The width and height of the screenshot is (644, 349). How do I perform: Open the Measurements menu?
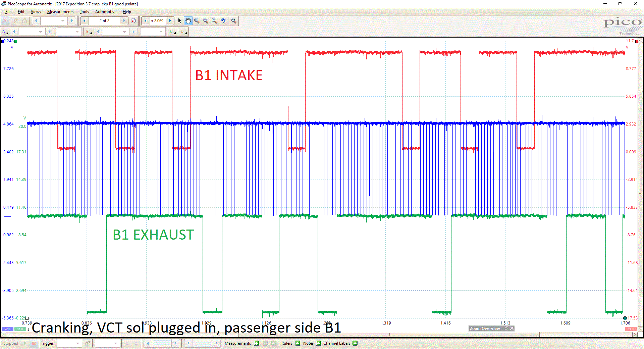pos(60,12)
